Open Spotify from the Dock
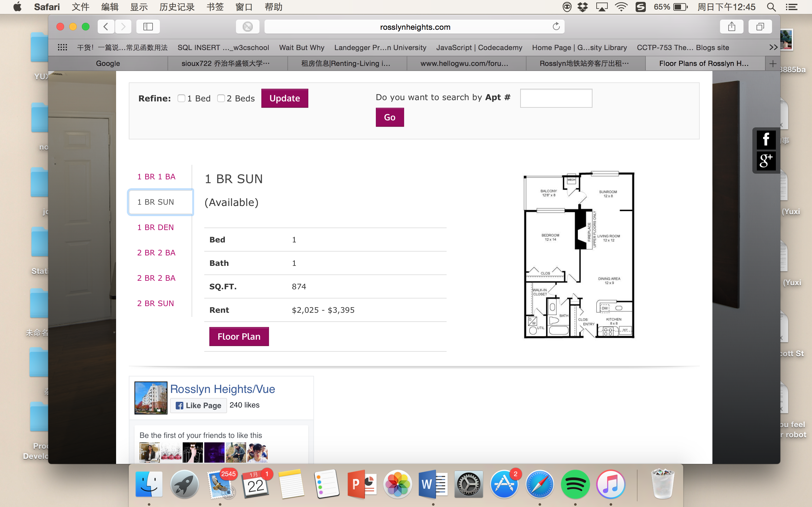The width and height of the screenshot is (812, 507). tap(575, 485)
